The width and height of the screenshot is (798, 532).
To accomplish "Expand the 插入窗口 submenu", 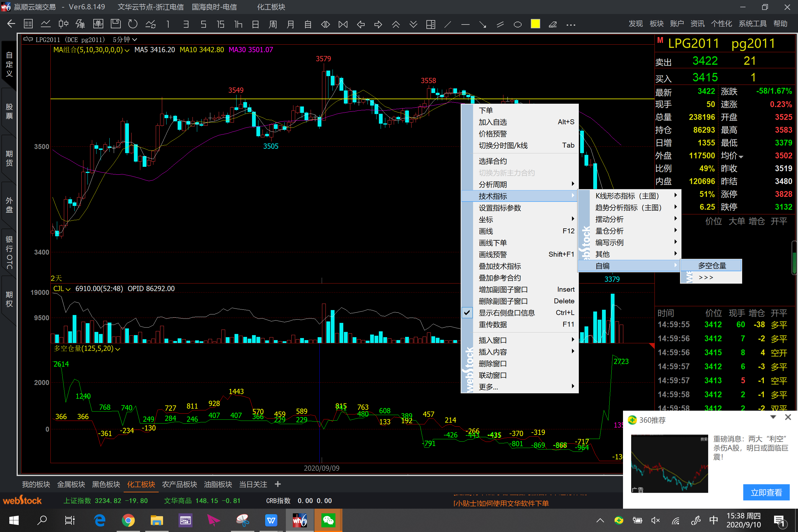I will [x=520, y=340].
